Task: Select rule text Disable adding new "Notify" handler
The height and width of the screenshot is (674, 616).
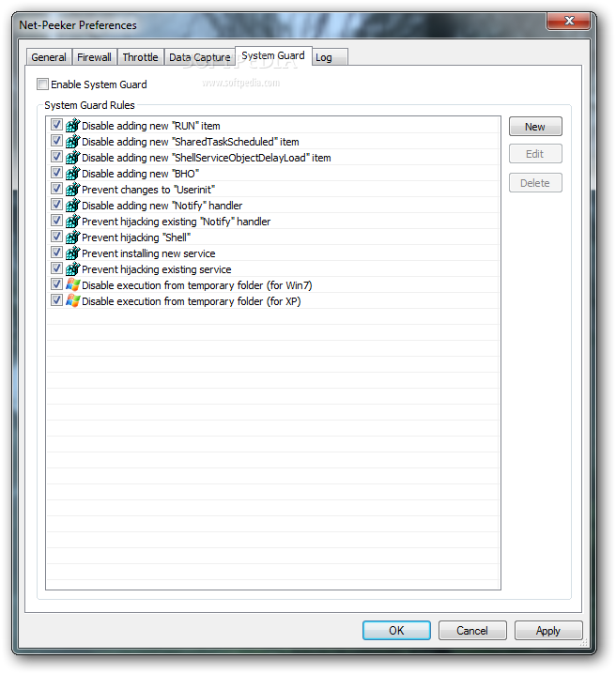Action: point(162,206)
